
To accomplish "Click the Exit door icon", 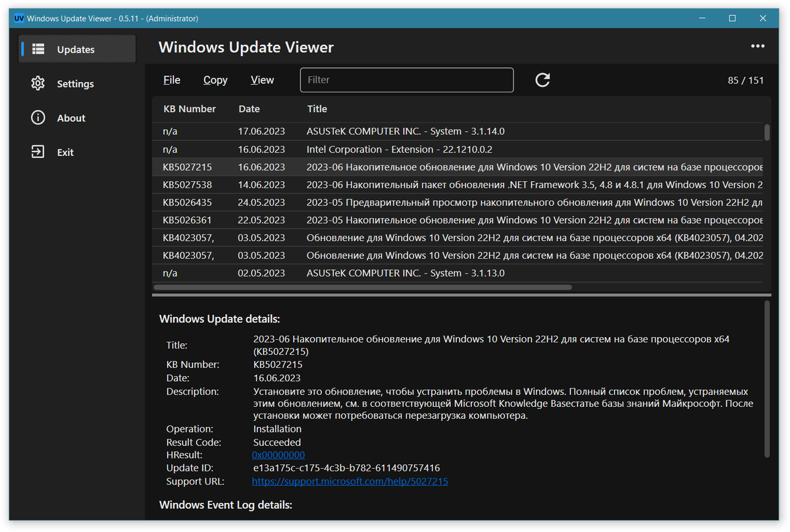I will [38, 152].
